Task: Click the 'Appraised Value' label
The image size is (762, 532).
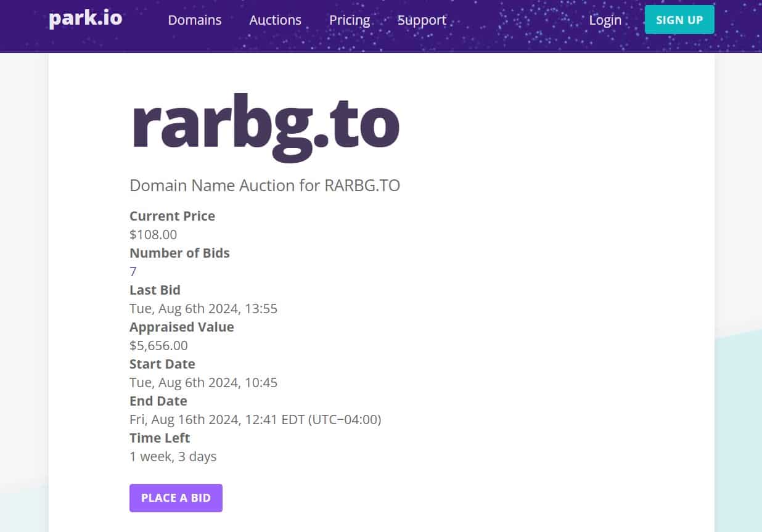Action: pos(182,327)
